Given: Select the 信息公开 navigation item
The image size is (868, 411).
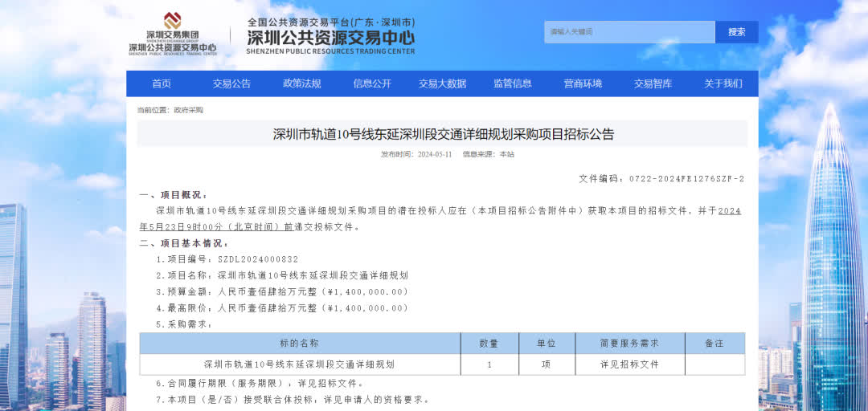Looking at the screenshot, I should pos(372,83).
